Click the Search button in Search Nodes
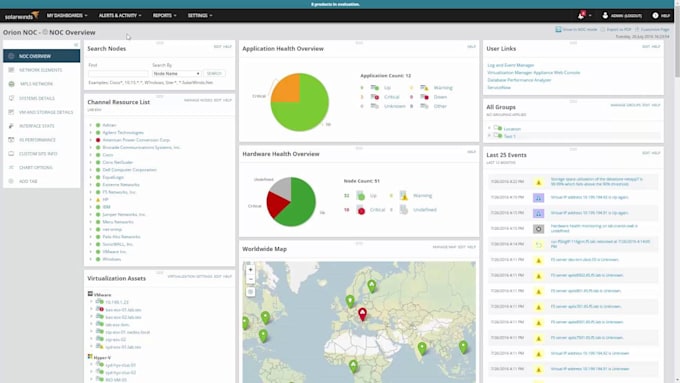Screen dimensions: 680x383 click(x=214, y=74)
